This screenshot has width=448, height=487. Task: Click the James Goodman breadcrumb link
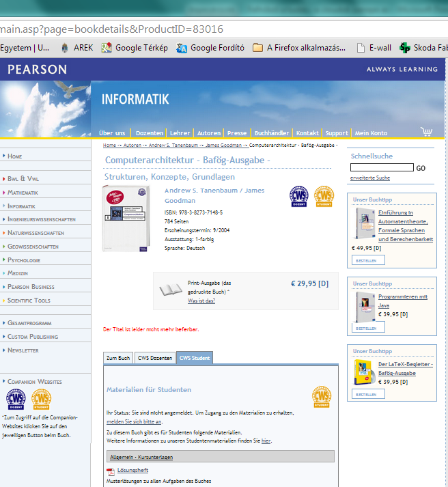click(223, 145)
